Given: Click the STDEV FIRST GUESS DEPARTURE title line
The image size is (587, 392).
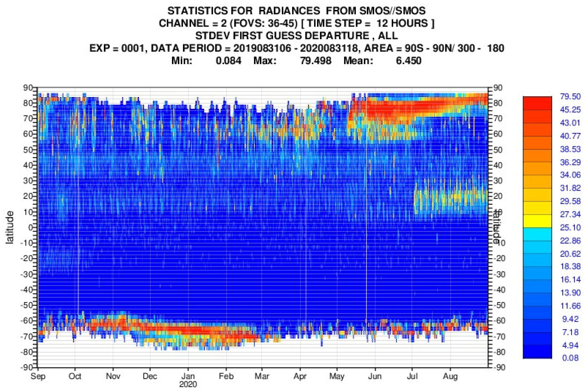Looking at the screenshot, I should click(296, 36).
